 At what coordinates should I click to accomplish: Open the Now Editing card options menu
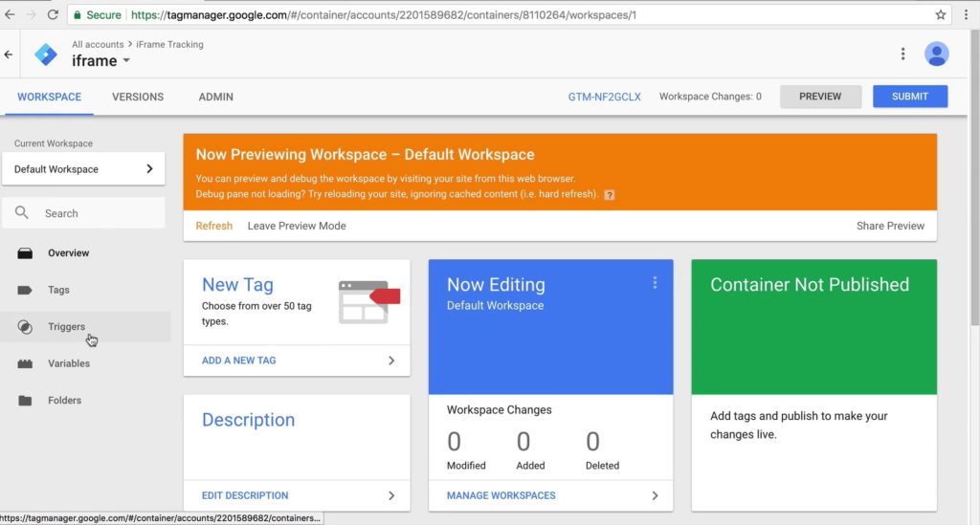655,283
